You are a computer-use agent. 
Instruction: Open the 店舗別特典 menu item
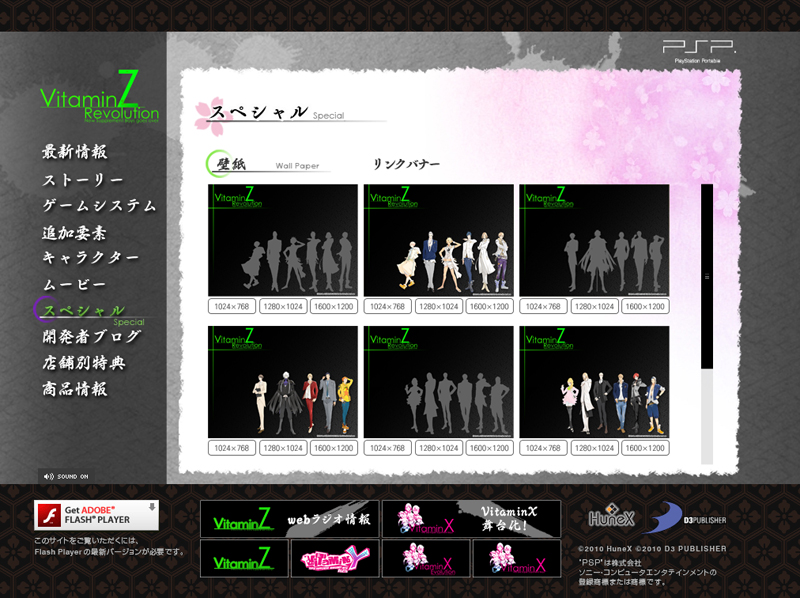[x=84, y=363]
